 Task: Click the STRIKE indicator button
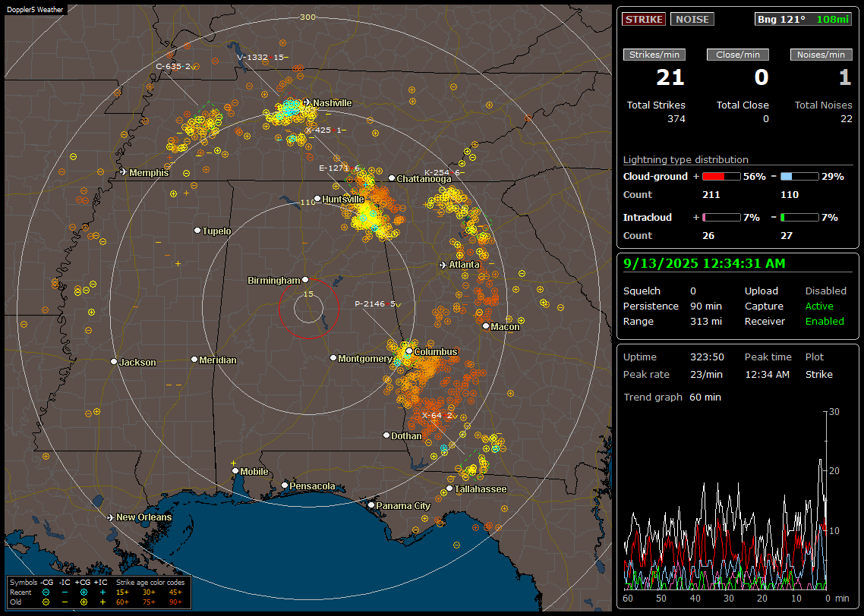coord(644,19)
